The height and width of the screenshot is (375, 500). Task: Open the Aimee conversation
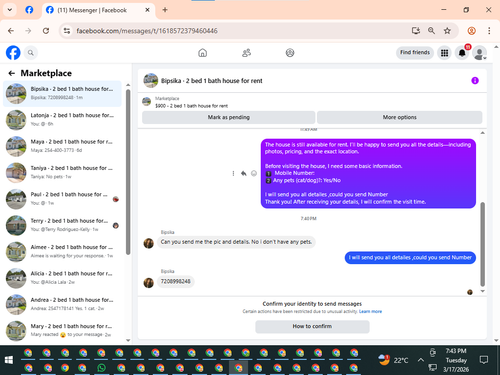pyautogui.click(x=62, y=251)
